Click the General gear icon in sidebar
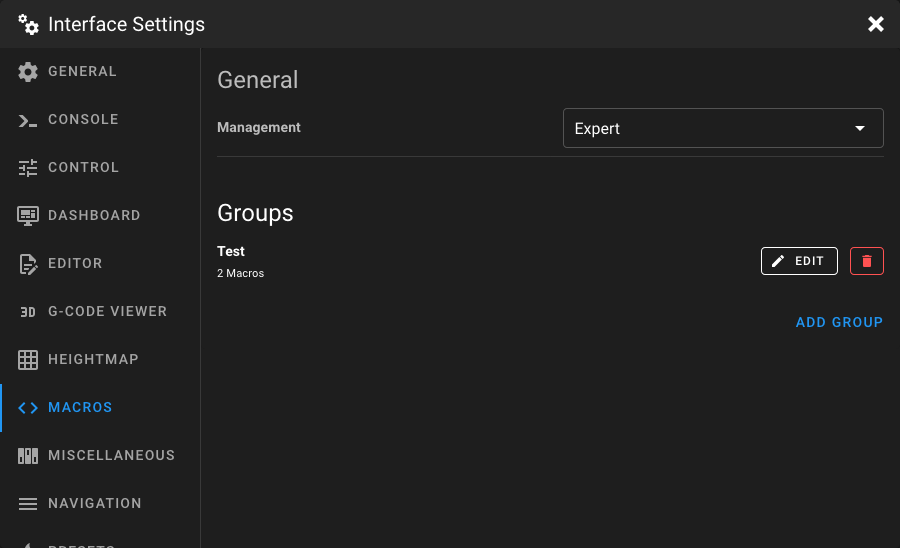The image size is (900, 548). pyautogui.click(x=28, y=72)
